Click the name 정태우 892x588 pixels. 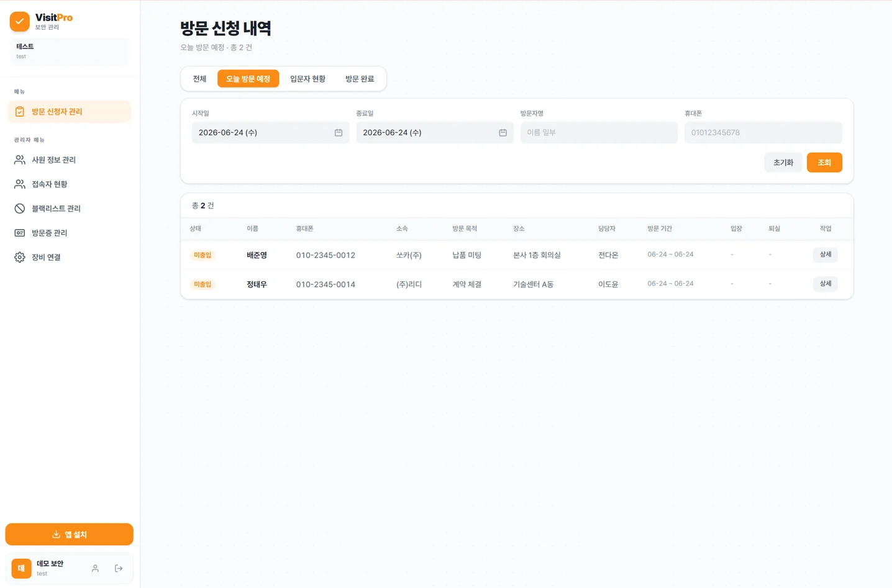click(x=257, y=284)
